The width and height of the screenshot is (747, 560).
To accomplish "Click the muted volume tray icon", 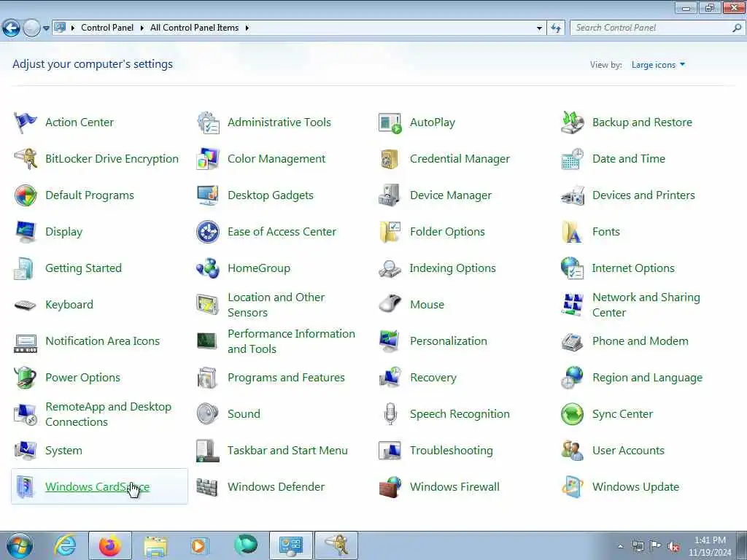I will point(673,546).
